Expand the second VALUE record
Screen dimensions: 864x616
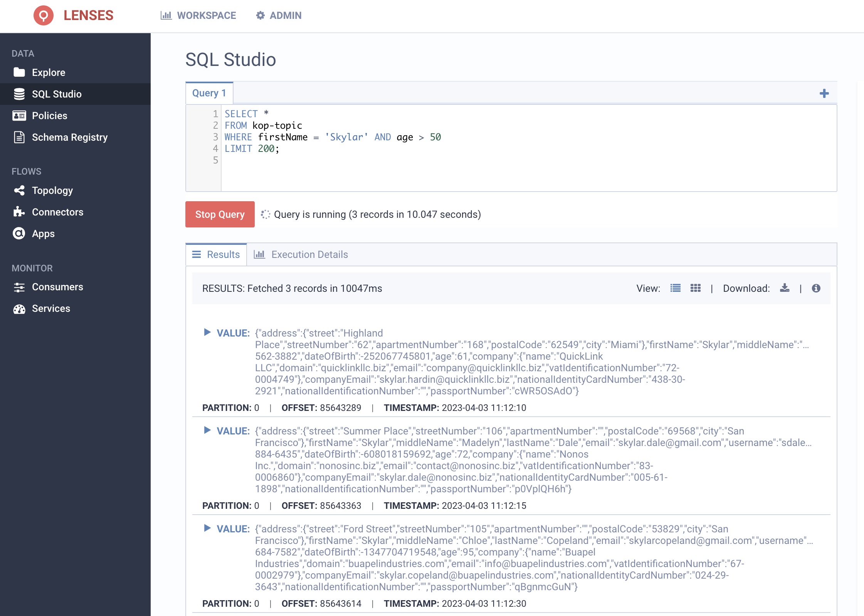(207, 431)
